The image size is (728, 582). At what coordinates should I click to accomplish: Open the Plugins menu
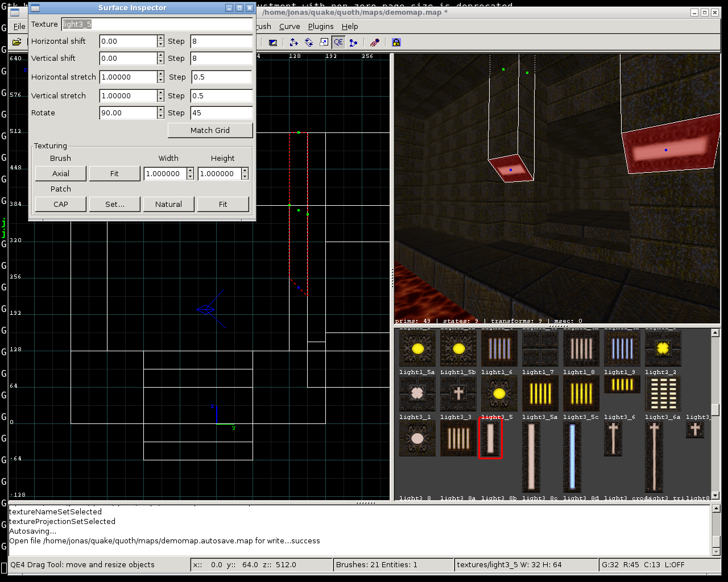point(321,26)
